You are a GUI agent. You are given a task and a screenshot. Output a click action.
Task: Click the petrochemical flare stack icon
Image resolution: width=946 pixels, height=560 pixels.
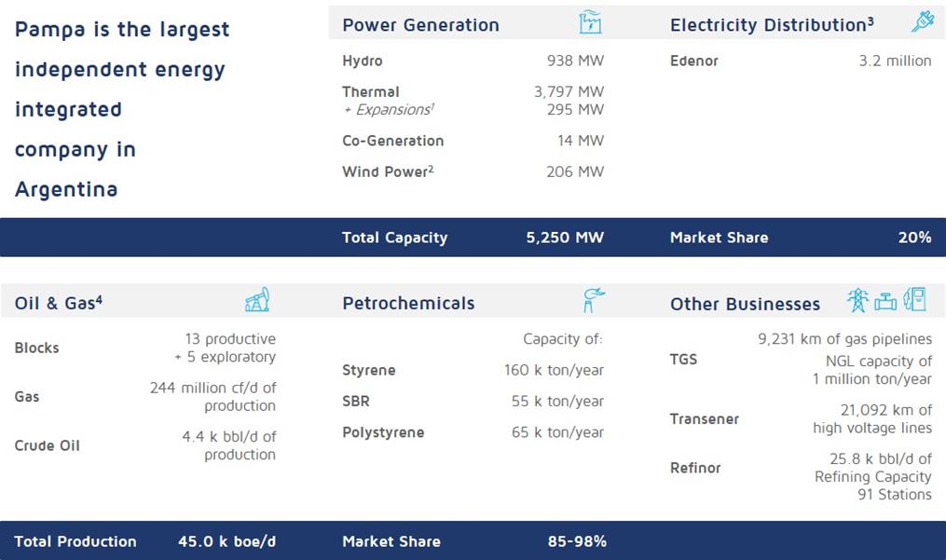click(592, 300)
